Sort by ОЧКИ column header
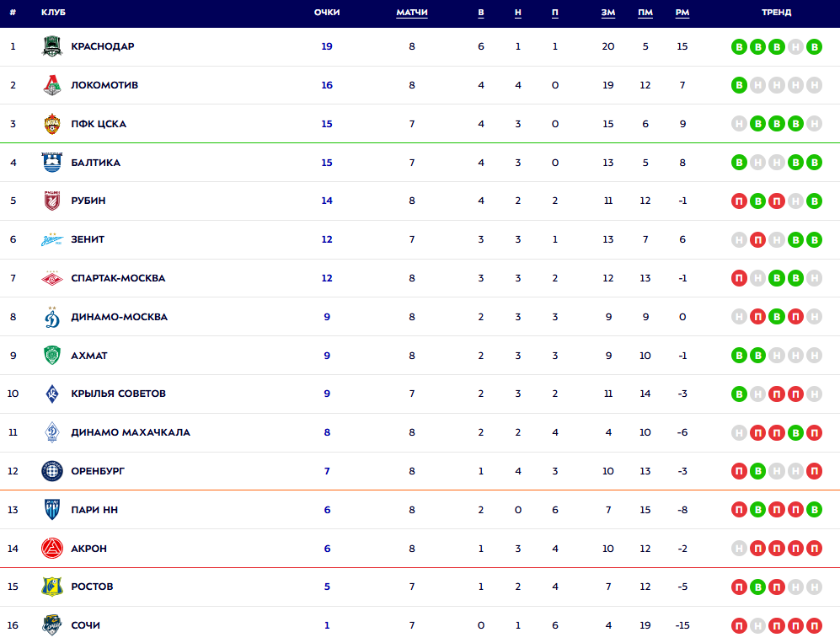Image resolution: width=840 pixels, height=643 pixels. 327,13
